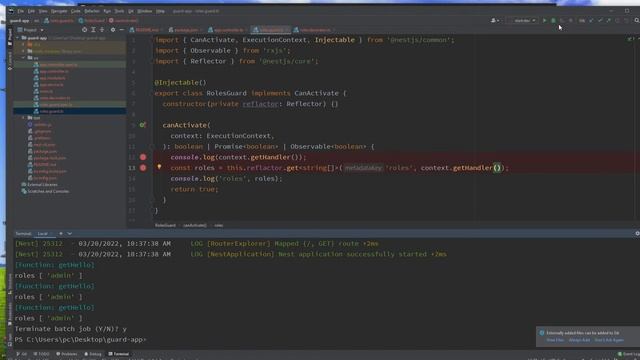Start debugging with the green bug icon

coord(553,20)
